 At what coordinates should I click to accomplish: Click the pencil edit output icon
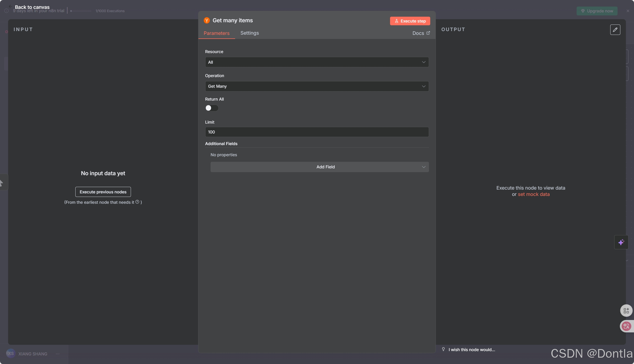coord(615,30)
